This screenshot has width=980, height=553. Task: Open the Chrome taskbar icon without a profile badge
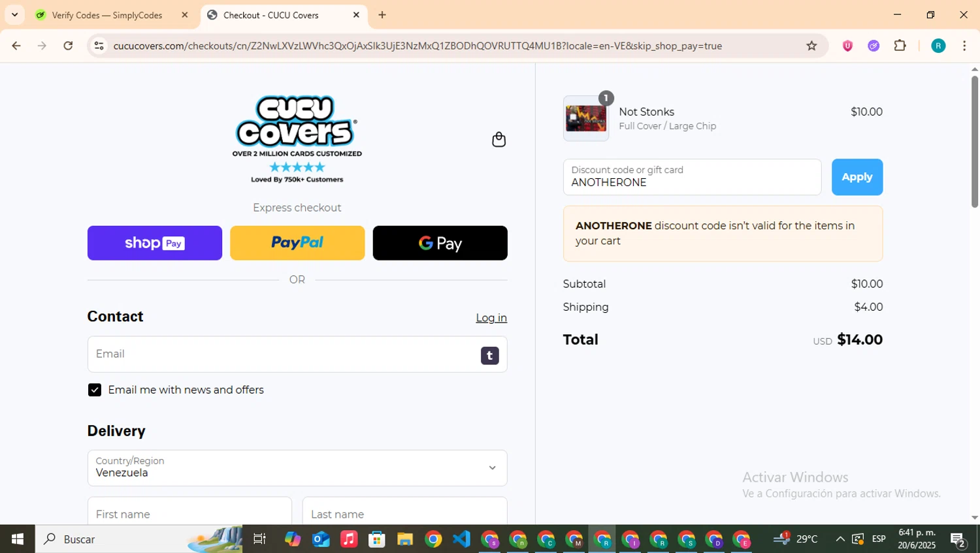[433, 539]
